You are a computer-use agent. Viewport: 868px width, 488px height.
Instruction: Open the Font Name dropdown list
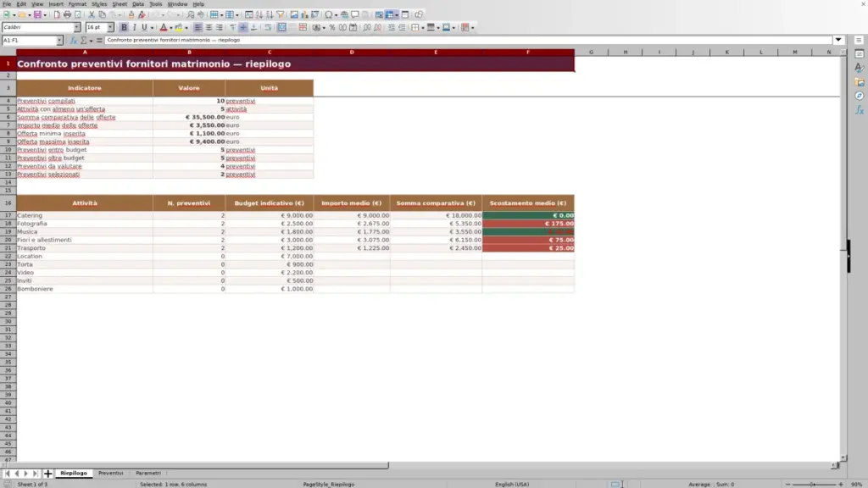coord(77,28)
